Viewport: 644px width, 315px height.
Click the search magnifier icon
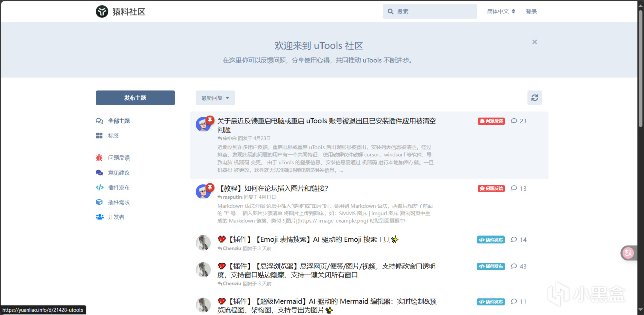tap(391, 11)
